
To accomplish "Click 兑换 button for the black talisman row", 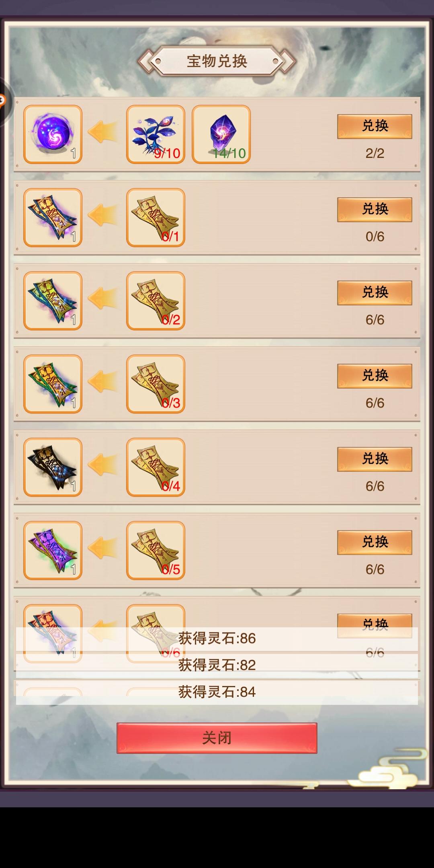I will tap(375, 459).
